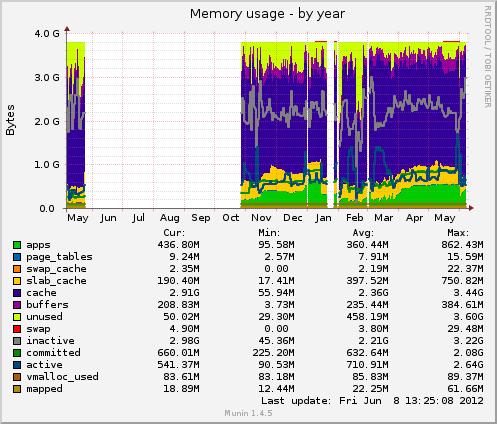The image size is (497, 424).
Task: Click the 'buffers' legend label
Action: pyautogui.click(x=47, y=305)
